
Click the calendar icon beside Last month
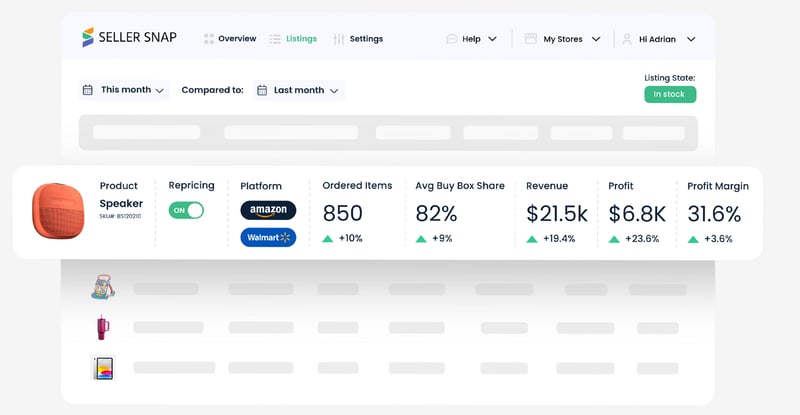tap(262, 90)
